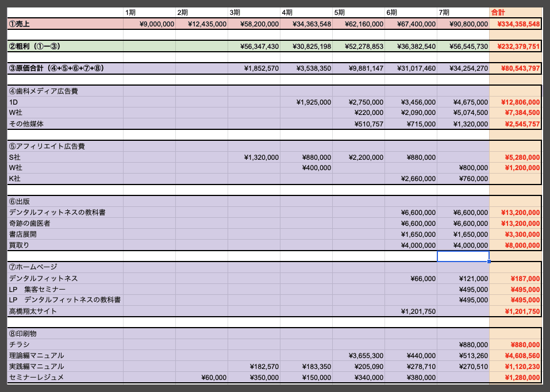Click the ⑤アフィリエイト広告費 section heading

click(66, 146)
